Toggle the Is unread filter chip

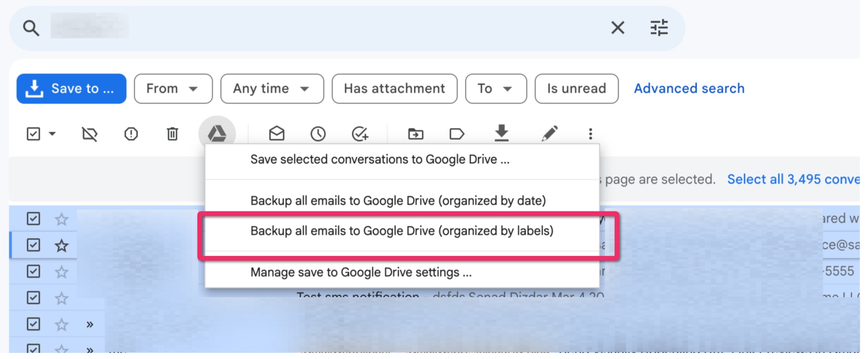577,88
